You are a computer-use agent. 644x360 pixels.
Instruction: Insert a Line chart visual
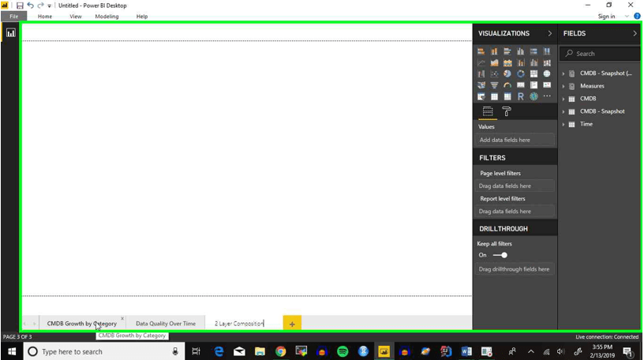pyautogui.click(x=481, y=63)
